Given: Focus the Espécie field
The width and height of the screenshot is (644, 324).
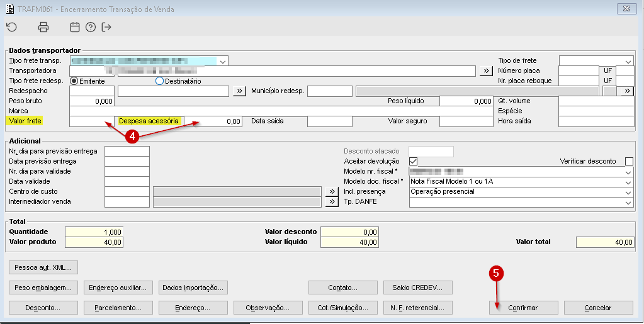Looking at the screenshot, I should tap(596, 111).
